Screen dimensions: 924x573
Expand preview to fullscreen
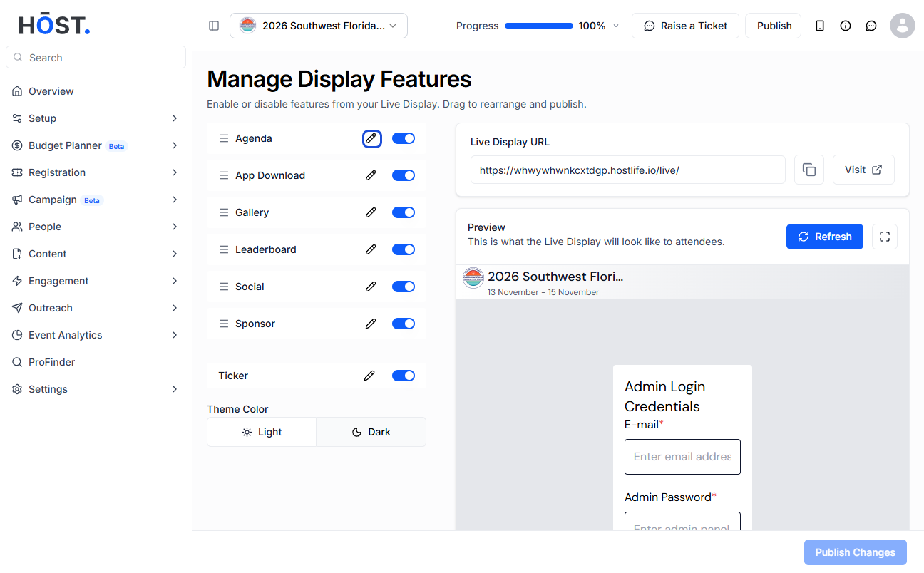click(x=885, y=237)
